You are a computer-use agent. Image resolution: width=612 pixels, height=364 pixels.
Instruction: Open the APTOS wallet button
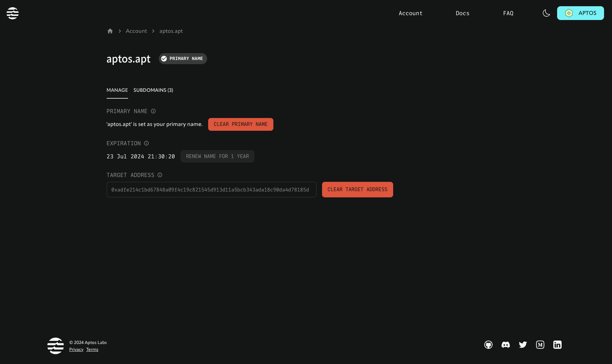[x=580, y=13]
